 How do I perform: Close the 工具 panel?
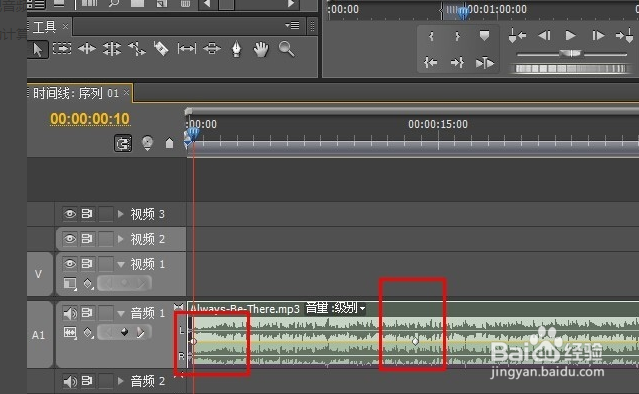[65, 26]
